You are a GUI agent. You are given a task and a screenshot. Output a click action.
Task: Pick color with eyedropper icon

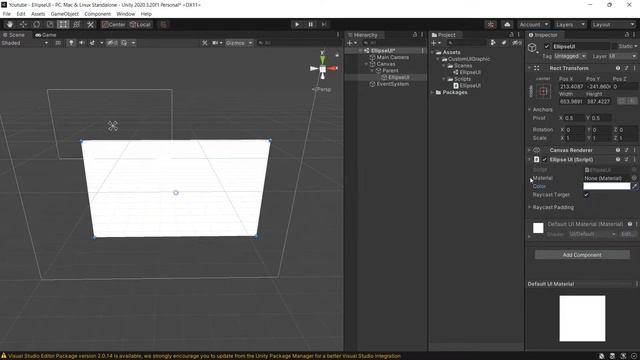(635, 186)
